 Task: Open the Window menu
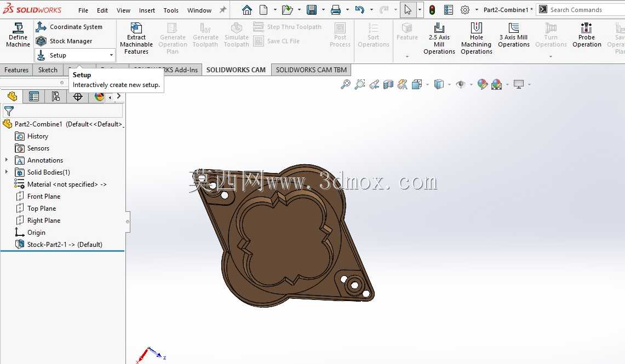[199, 10]
